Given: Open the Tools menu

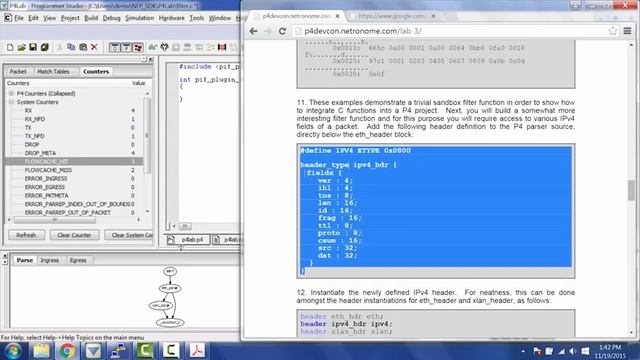Looking at the screenshot, I should 196,18.
